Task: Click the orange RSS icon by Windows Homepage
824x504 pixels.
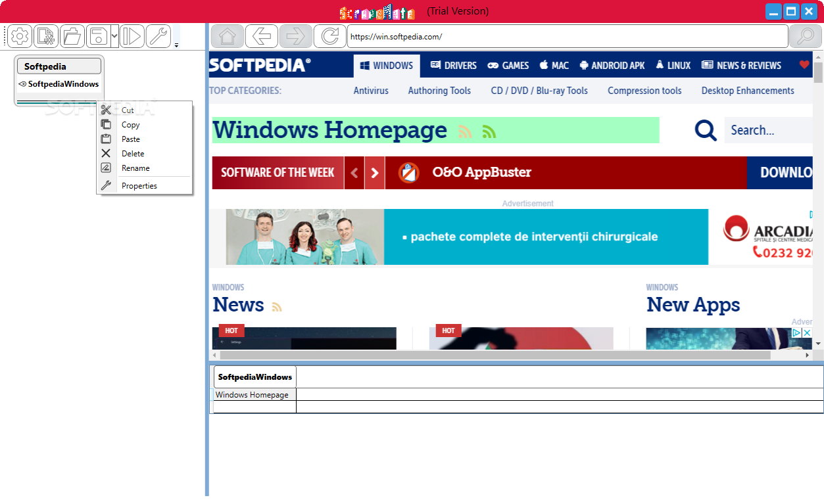Action: (466, 132)
